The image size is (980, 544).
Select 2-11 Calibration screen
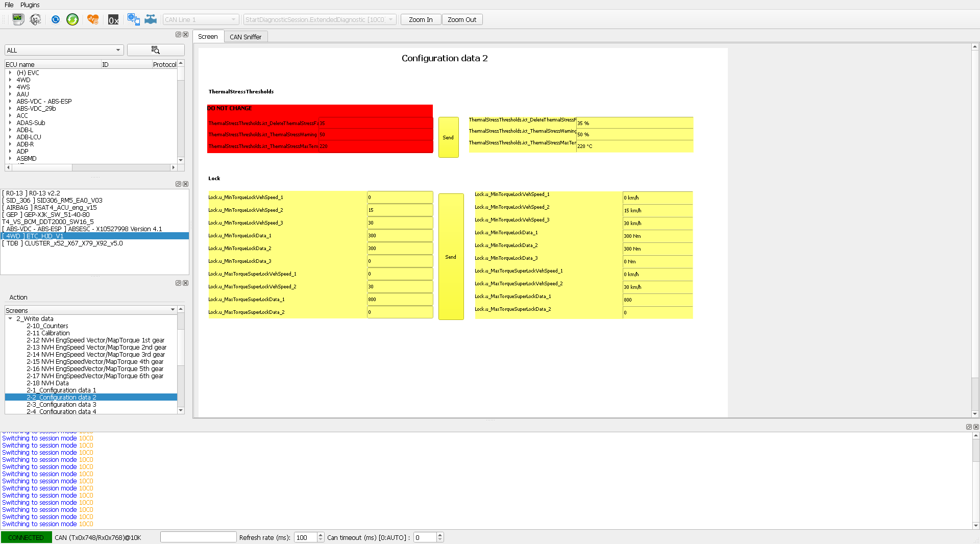[48, 333]
